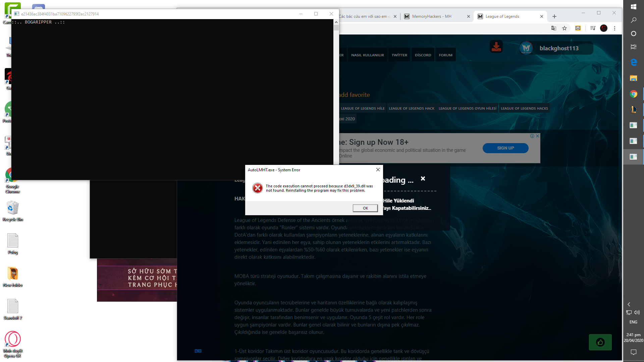Open the Chrome media control playlist icon
Screen dimensions: 644x362
click(x=593, y=28)
